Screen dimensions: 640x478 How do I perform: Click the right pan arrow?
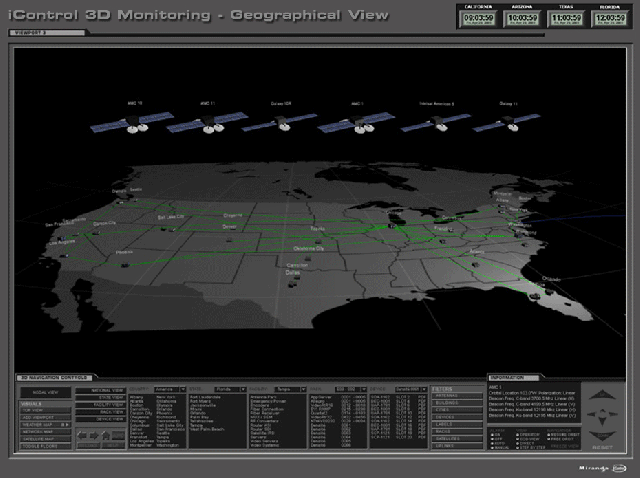click(x=614, y=414)
